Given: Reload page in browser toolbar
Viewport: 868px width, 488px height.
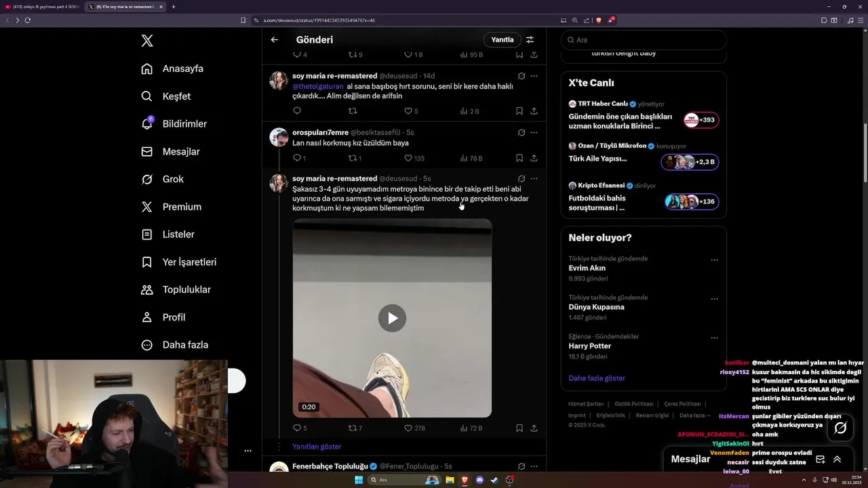Looking at the screenshot, I should click(x=28, y=20).
